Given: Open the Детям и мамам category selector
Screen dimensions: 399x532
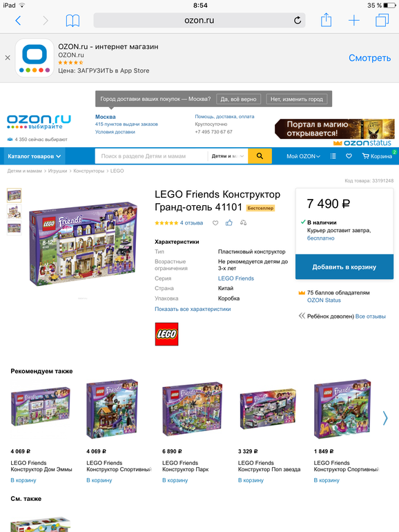Looking at the screenshot, I should coord(228,156).
